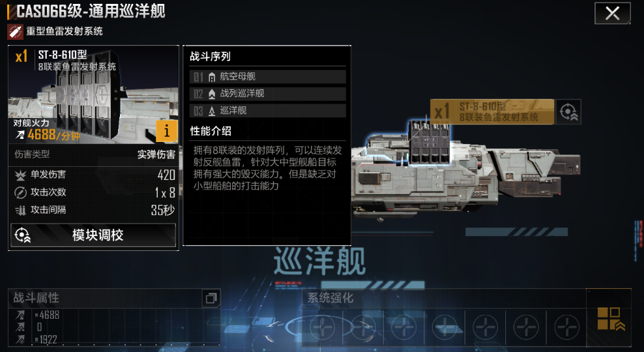Viewport: 644px width, 352px height.
Task: Select 航空母舰 in the combat sequence list
Action: coord(268,77)
